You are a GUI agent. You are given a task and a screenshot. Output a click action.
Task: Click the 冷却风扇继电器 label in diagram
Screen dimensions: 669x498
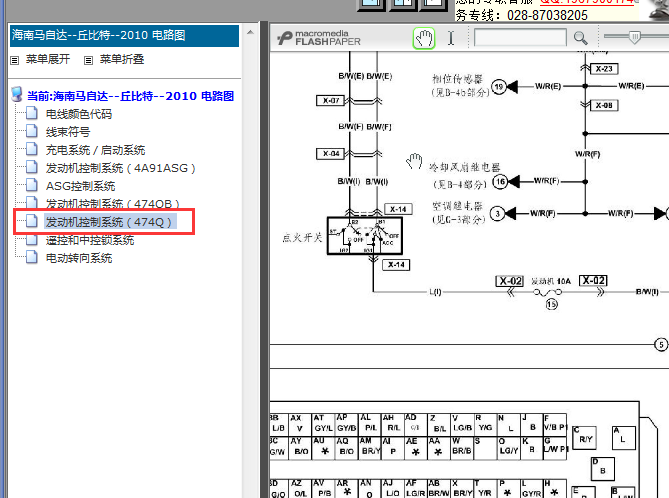coord(464,167)
